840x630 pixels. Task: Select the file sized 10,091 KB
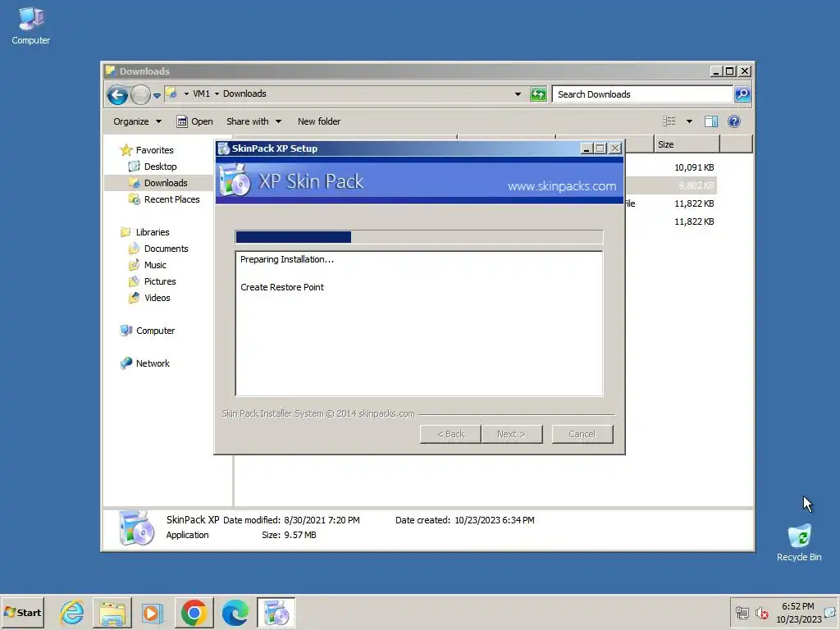694,167
